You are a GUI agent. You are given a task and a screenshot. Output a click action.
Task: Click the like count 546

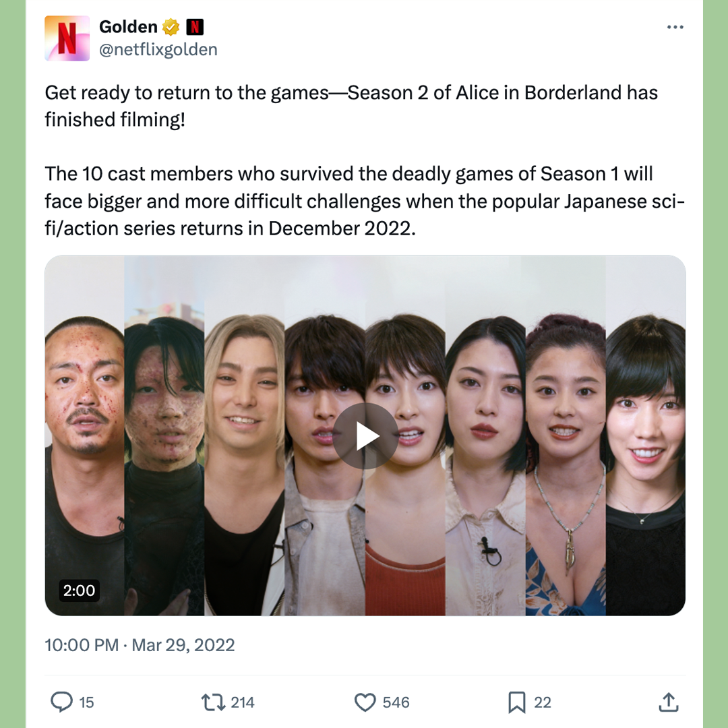[x=396, y=702]
